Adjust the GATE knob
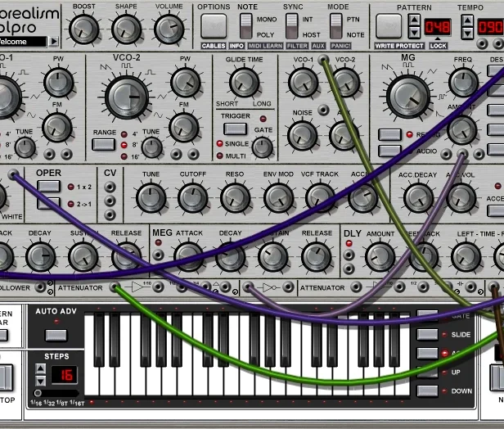This screenshot has height=429, width=504. 263,147
